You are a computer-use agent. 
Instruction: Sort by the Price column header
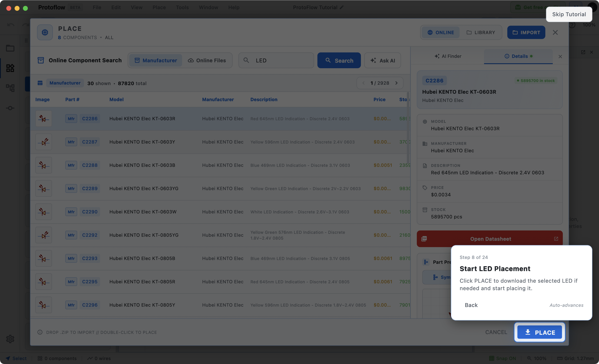coord(379,99)
